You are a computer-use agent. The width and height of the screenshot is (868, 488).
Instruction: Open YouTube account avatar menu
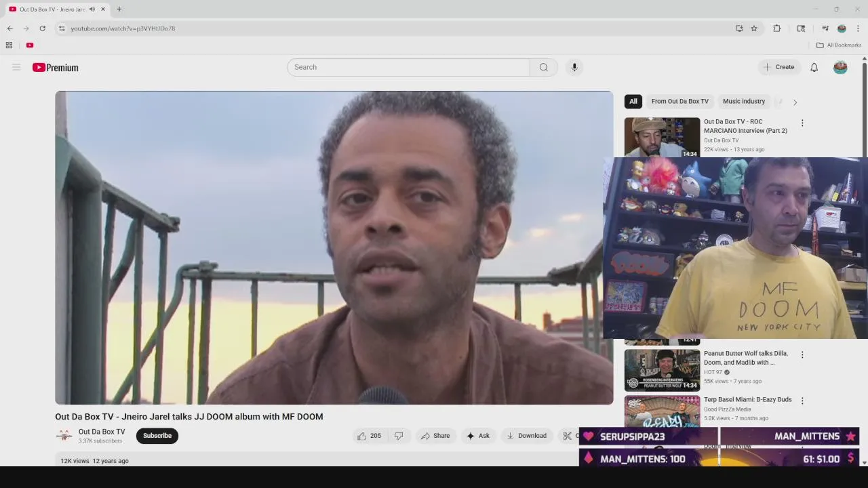[840, 67]
